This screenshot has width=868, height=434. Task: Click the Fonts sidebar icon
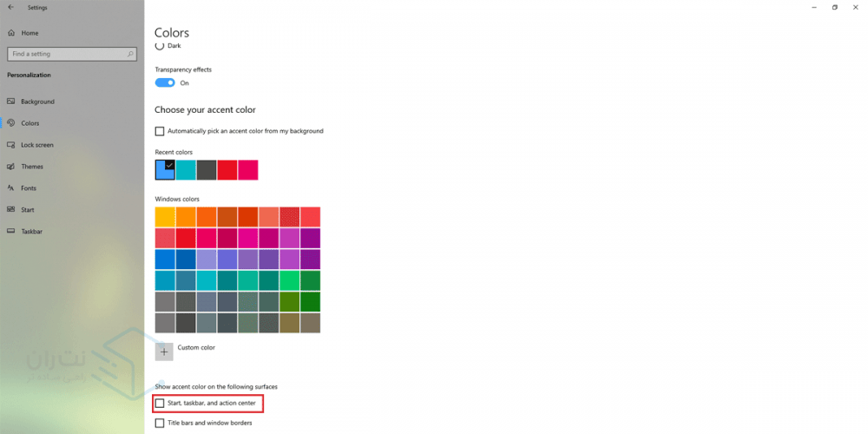pyautogui.click(x=10, y=188)
